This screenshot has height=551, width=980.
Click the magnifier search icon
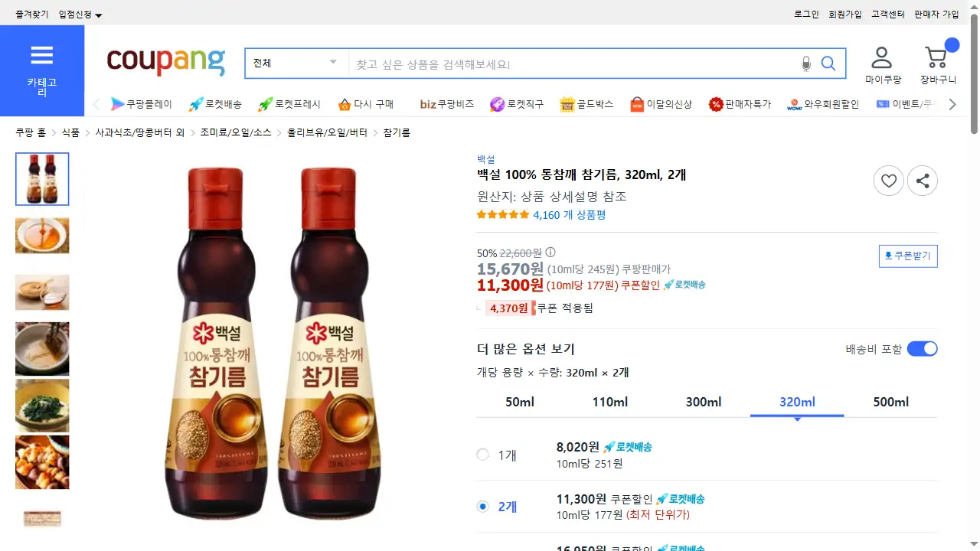click(828, 64)
